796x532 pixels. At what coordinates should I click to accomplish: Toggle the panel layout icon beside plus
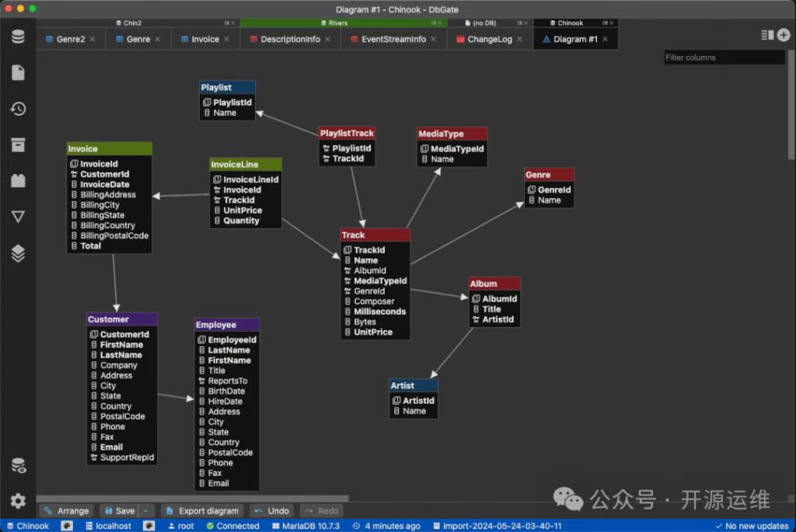[767, 35]
